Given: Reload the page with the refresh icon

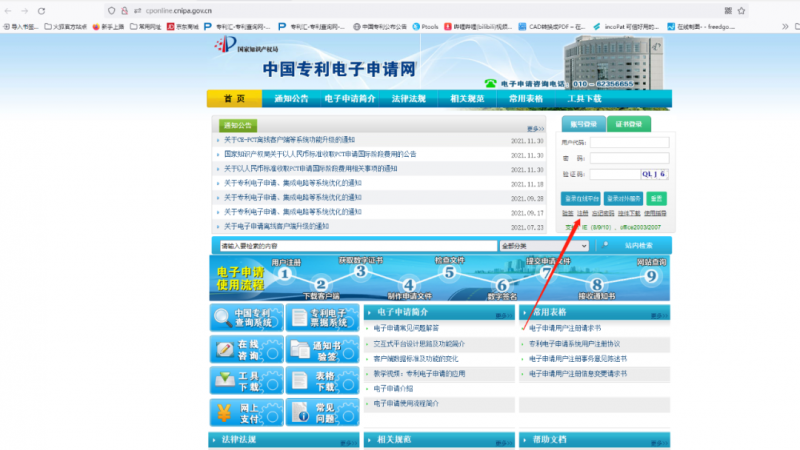Looking at the screenshot, I should (41, 11).
